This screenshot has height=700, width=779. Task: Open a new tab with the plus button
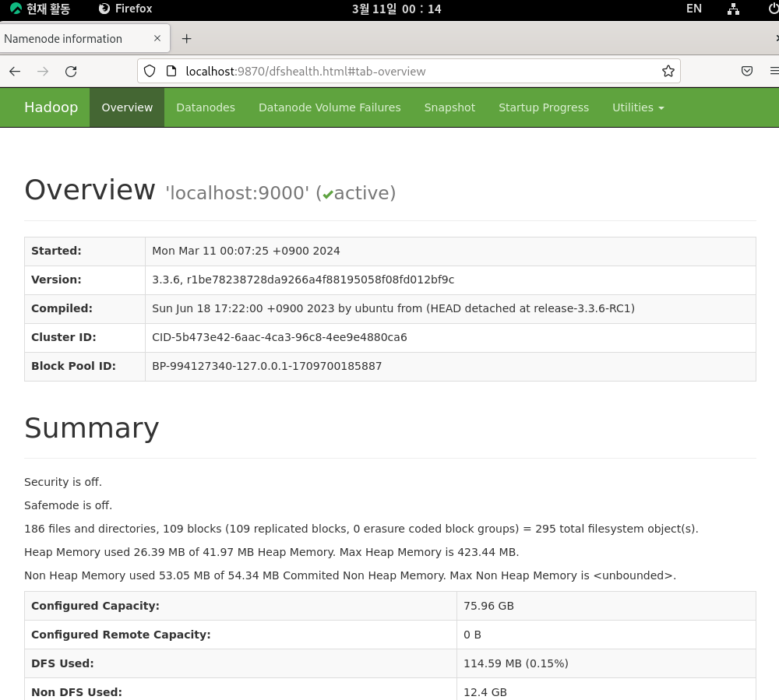pyautogui.click(x=186, y=39)
